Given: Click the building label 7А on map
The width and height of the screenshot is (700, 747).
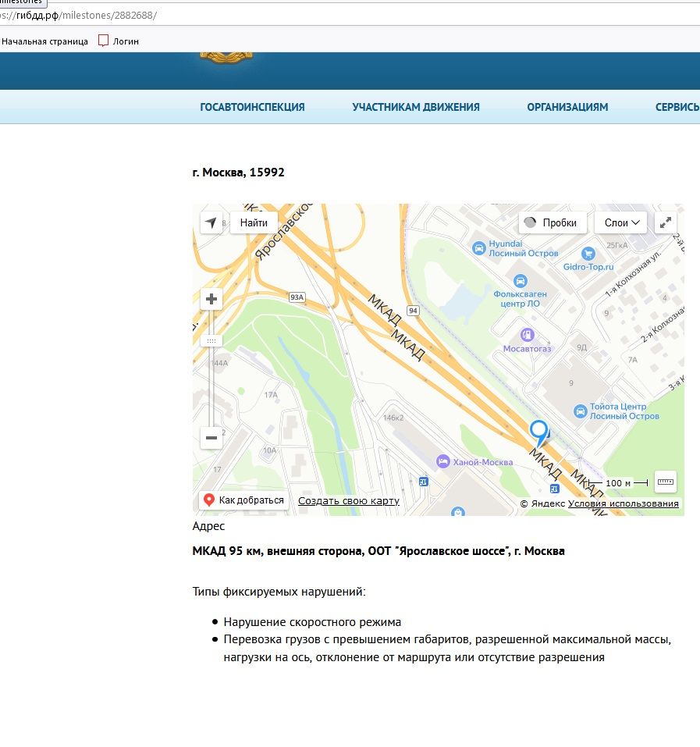Looking at the screenshot, I should pos(633,360).
